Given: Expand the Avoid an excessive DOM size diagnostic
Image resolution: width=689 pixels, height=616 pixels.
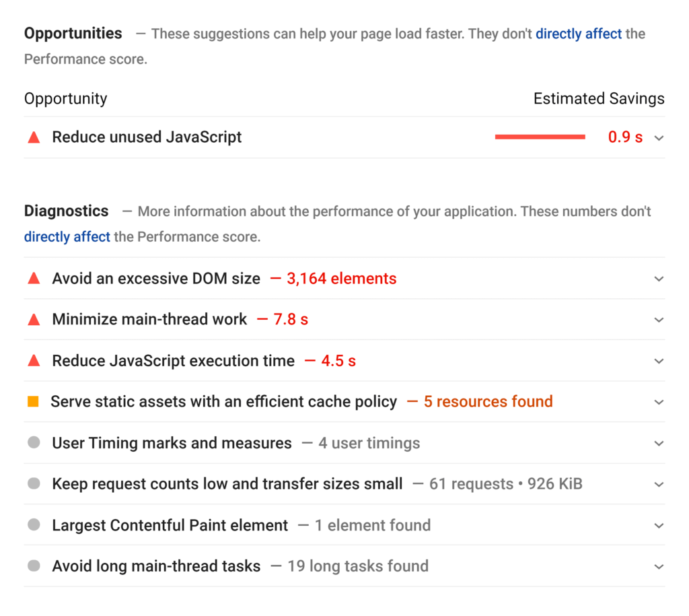Looking at the screenshot, I should pyautogui.click(x=658, y=278).
